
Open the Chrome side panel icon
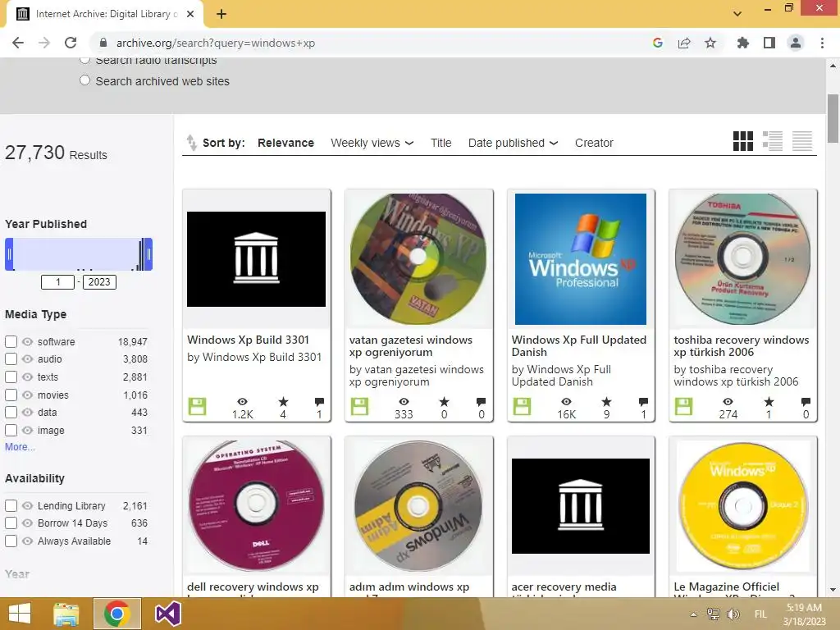tap(769, 43)
